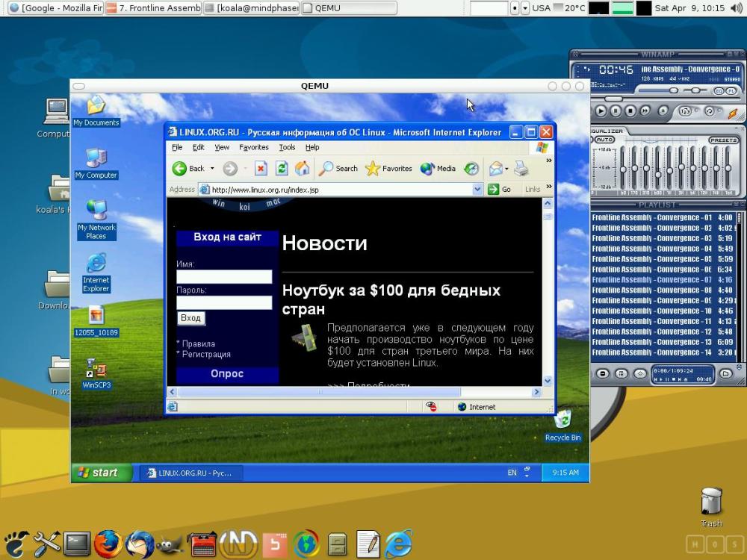Open the Back button history dropdown arrow

coord(212,169)
